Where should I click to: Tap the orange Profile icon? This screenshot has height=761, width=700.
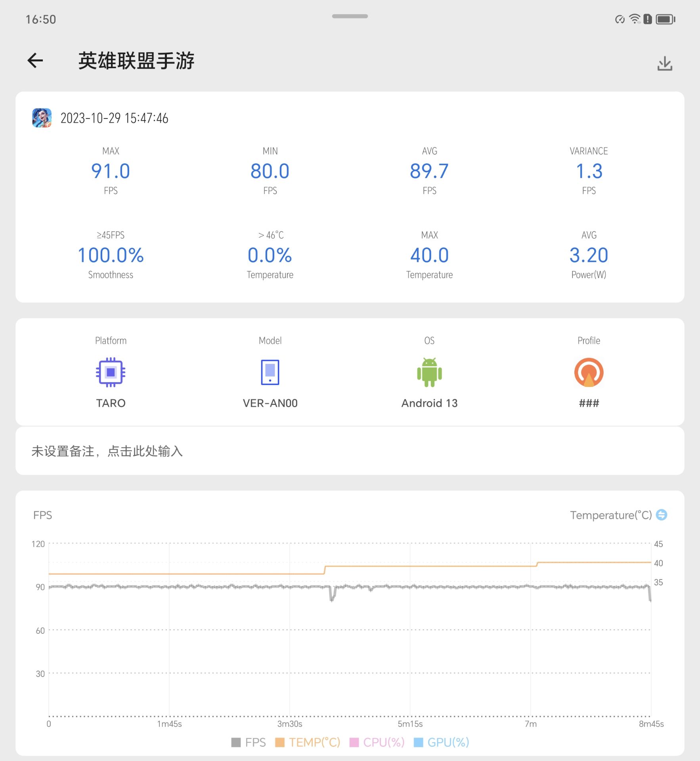click(589, 372)
